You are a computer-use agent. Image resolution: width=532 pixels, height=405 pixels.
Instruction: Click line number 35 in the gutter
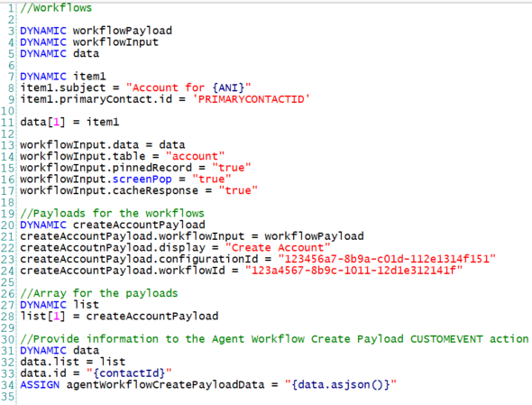coord(7,396)
